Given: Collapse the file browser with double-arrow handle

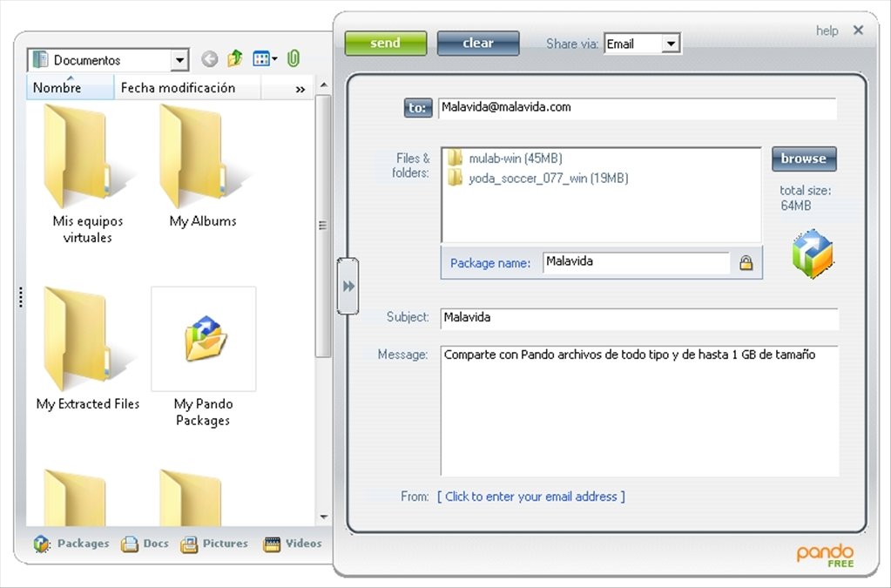Looking at the screenshot, I should 348,287.
